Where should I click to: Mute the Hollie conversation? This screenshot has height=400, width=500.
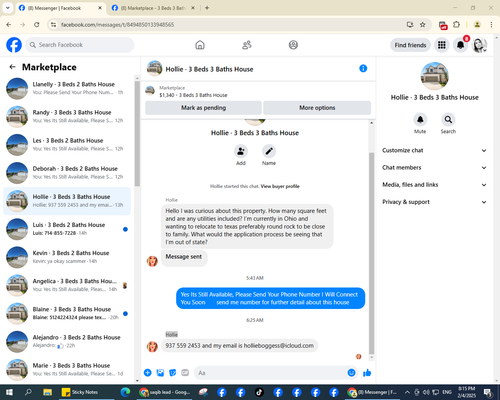(x=420, y=119)
